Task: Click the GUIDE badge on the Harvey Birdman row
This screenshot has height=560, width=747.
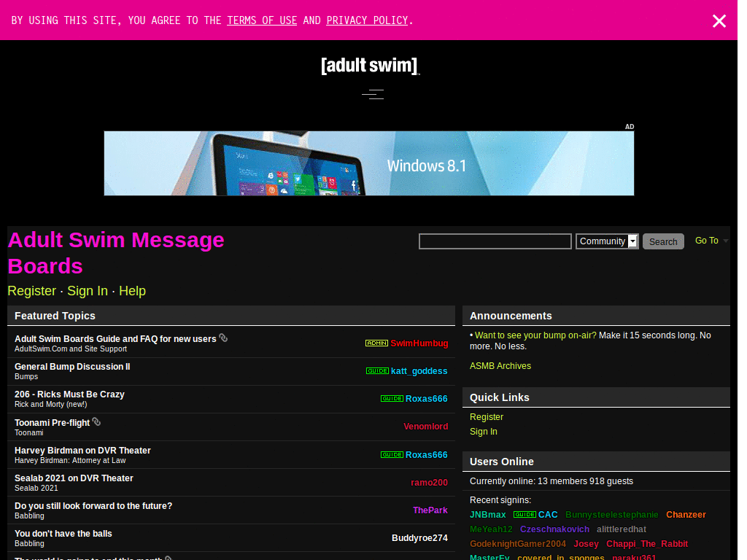Action: [x=392, y=455]
